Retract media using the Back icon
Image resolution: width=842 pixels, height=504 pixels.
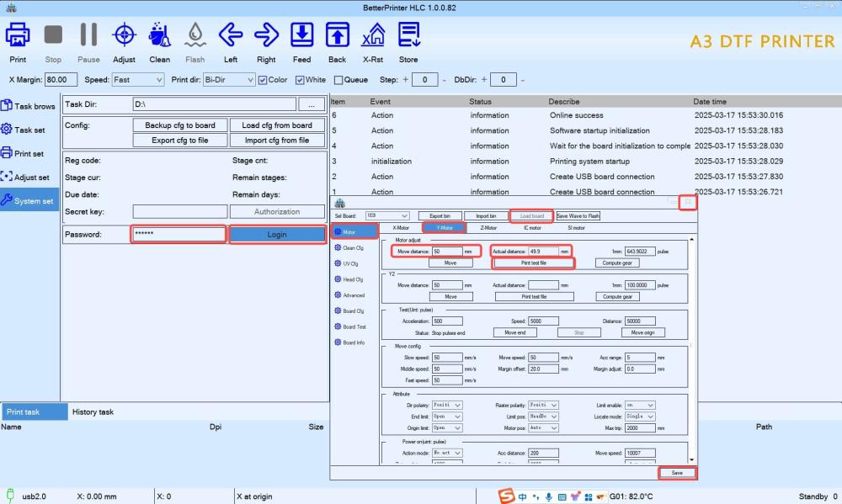338,34
